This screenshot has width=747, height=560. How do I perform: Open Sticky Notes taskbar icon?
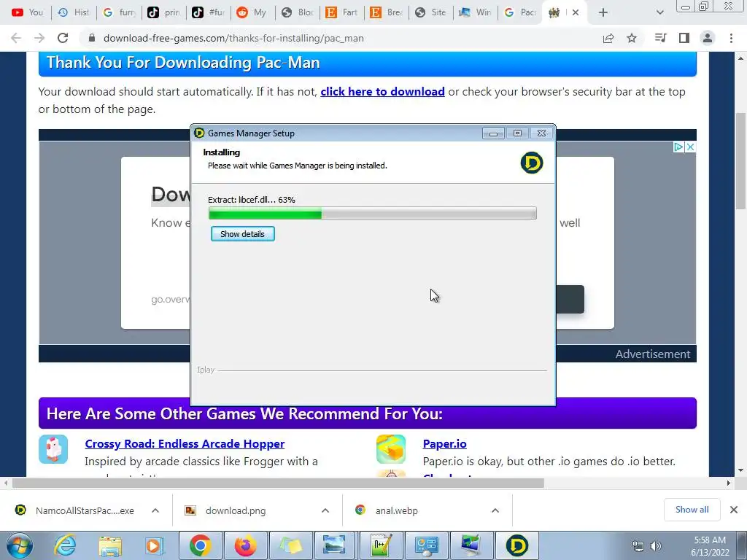click(x=291, y=545)
